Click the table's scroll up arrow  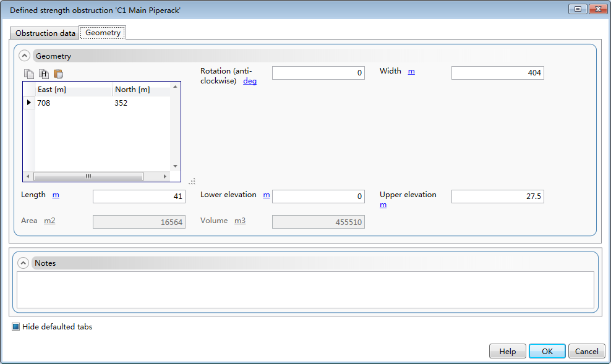click(175, 87)
